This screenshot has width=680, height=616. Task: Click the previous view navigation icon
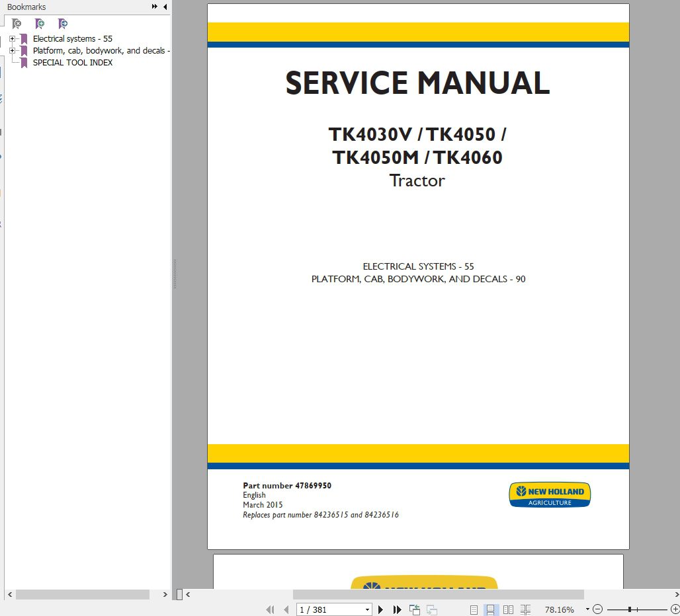click(415, 609)
